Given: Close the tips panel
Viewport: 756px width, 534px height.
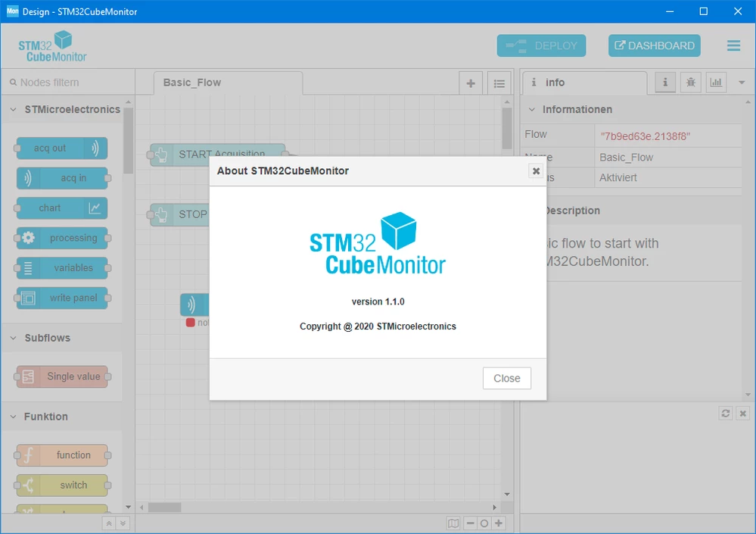Looking at the screenshot, I should (742, 414).
